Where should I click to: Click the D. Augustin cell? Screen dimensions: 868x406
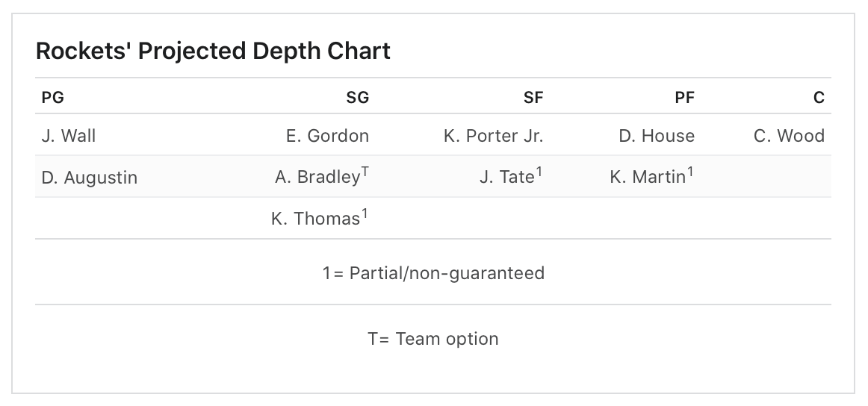90,178
